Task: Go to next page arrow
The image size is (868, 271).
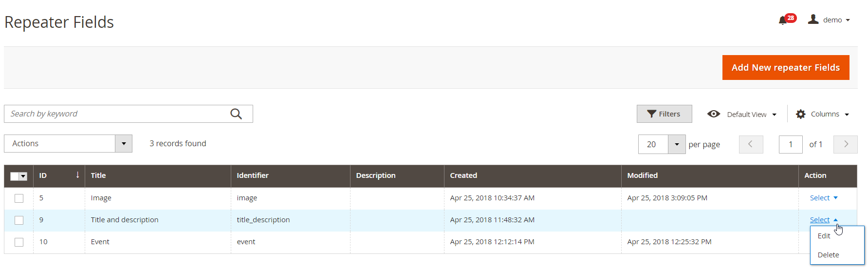Action: pyautogui.click(x=846, y=144)
